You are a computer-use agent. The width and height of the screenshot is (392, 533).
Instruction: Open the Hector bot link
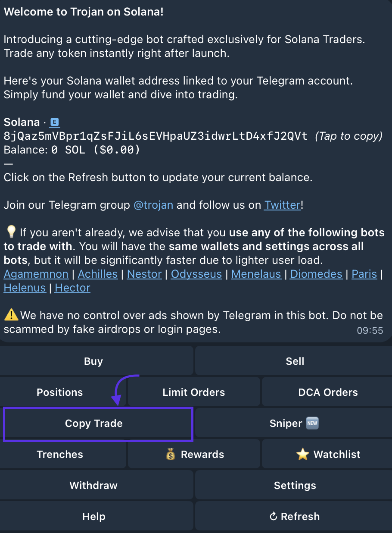click(x=73, y=288)
